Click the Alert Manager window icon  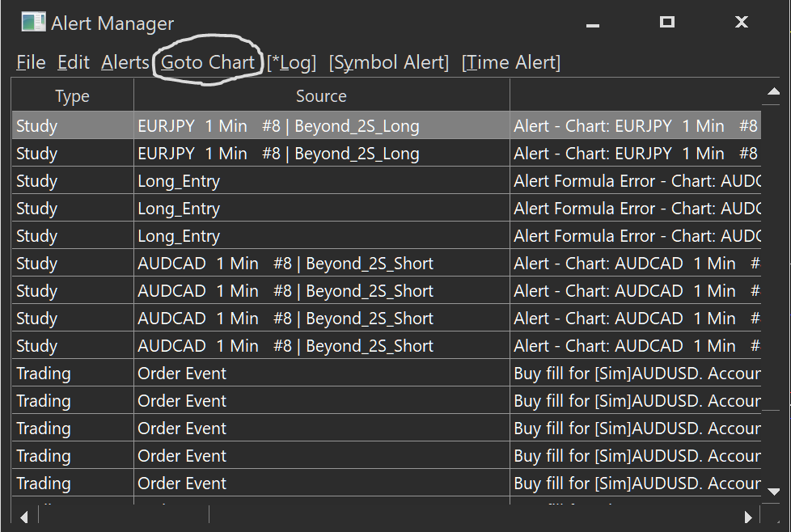33,23
